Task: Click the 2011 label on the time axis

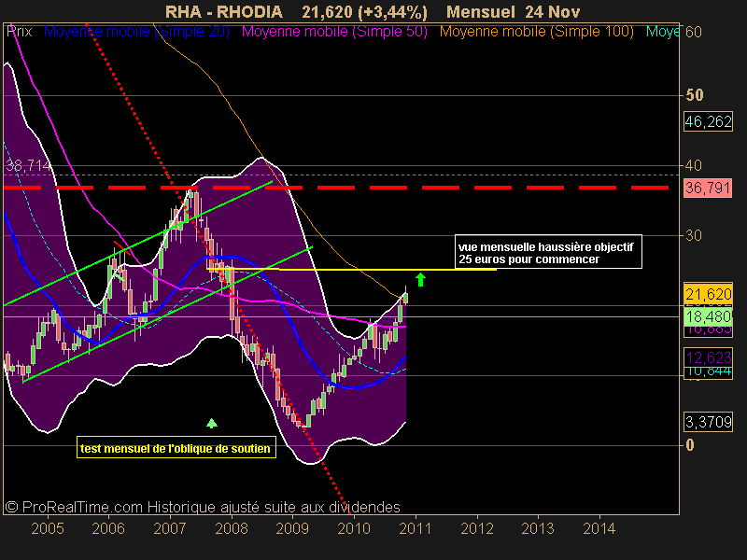Action: [x=416, y=528]
